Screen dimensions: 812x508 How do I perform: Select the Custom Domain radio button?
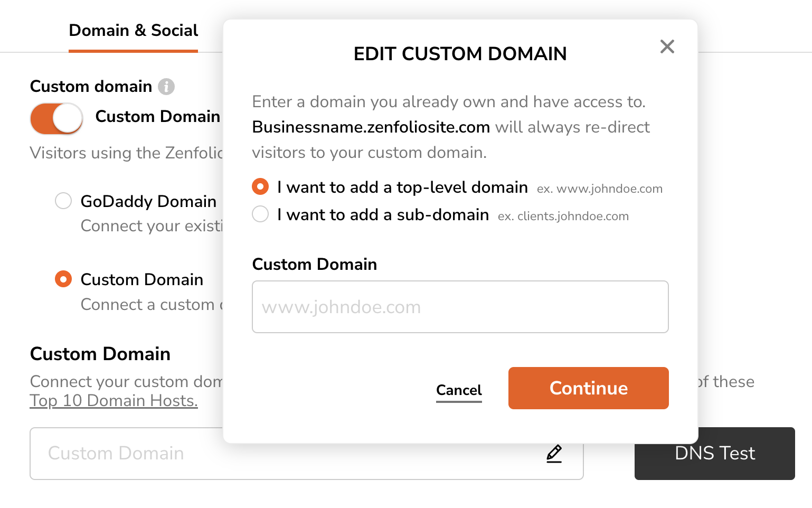pos(63,279)
